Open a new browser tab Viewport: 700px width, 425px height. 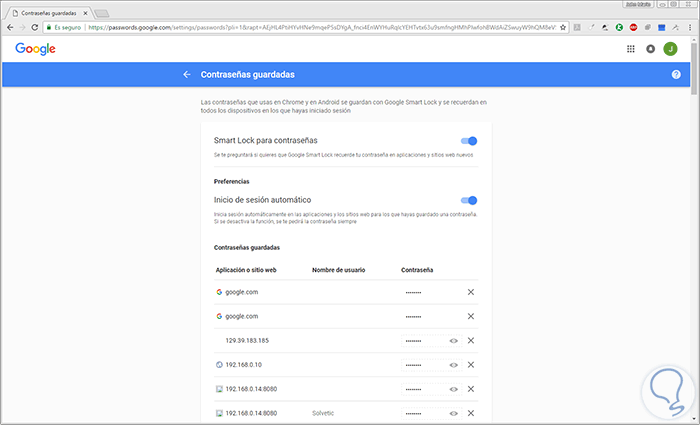[101, 11]
